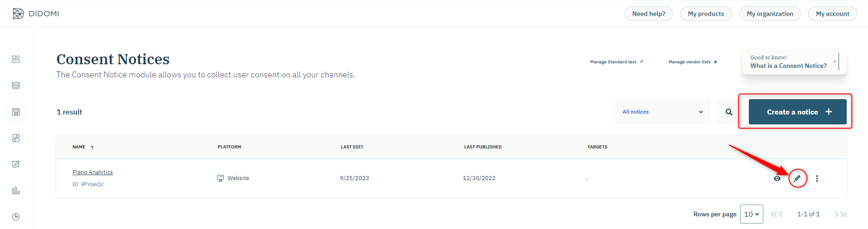This screenshot has width=868, height=229.
Task: Select the toggle switches icon in sidebar
Action: click(x=16, y=138)
